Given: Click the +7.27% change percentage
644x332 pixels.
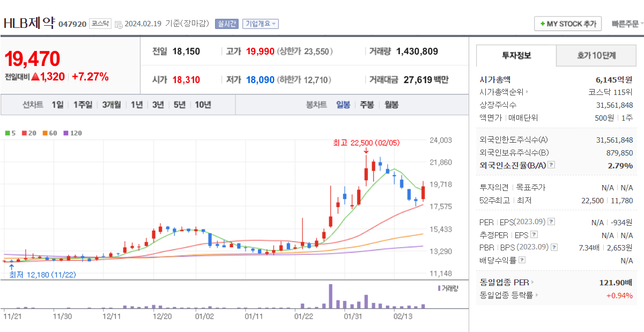Looking at the screenshot, I should coord(90,77).
